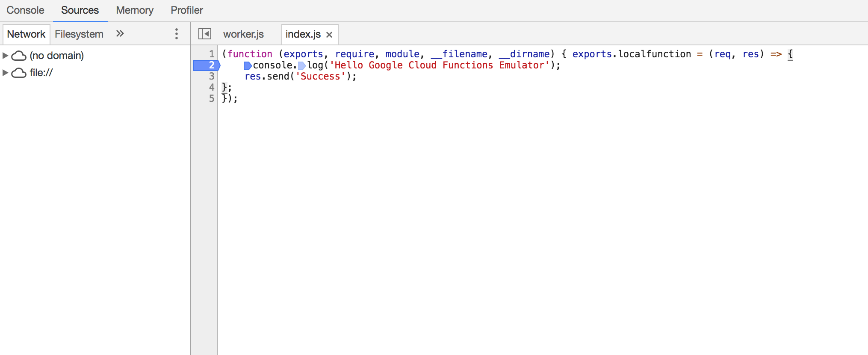
Task: Expand the (no domain) tree node
Action: pyautogui.click(x=5, y=56)
